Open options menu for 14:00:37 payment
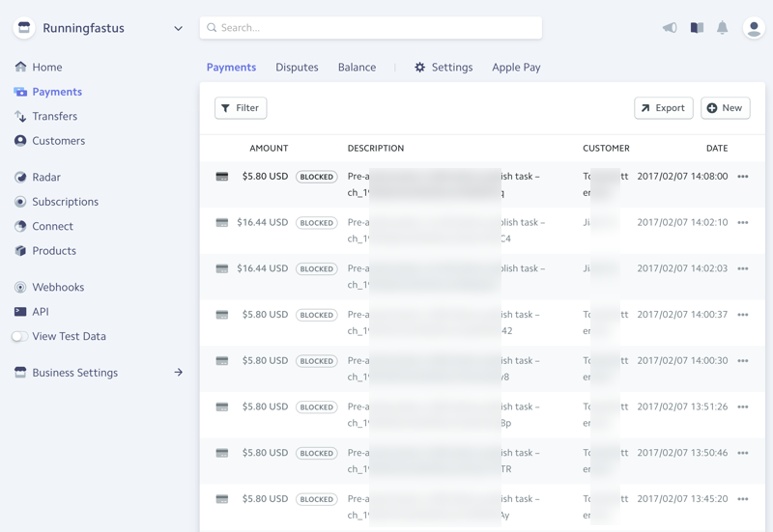This screenshot has height=532, width=773. (743, 315)
